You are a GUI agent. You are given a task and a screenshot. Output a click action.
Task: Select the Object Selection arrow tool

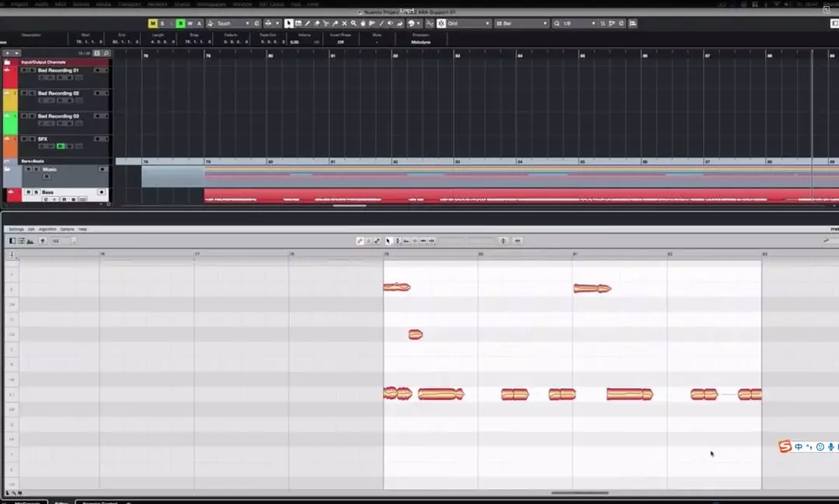point(289,23)
